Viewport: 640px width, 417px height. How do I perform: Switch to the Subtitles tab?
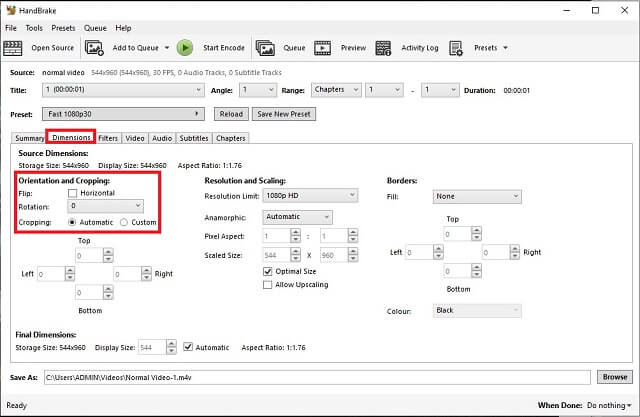(194, 138)
